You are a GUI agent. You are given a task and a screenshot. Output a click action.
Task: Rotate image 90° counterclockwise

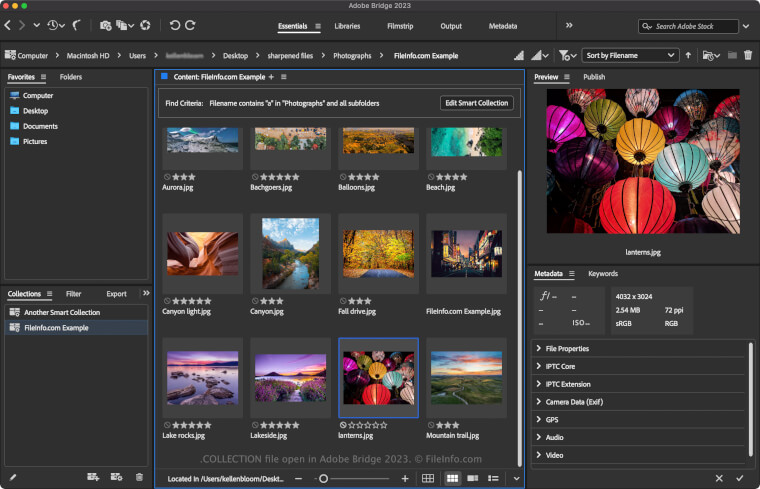174,25
